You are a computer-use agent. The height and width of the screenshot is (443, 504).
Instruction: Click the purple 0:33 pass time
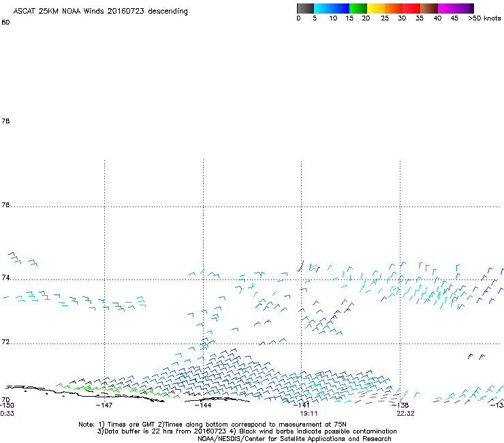[7, 414]
